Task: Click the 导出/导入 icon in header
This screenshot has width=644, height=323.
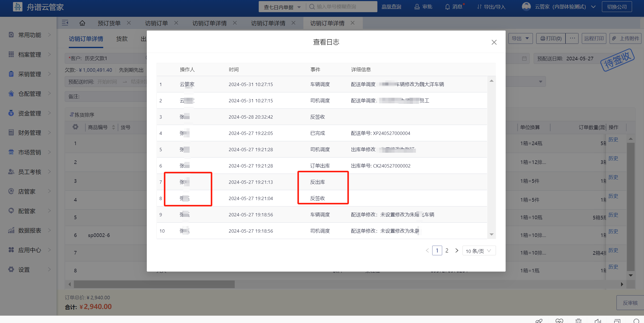Action: (x=479, y=7)
